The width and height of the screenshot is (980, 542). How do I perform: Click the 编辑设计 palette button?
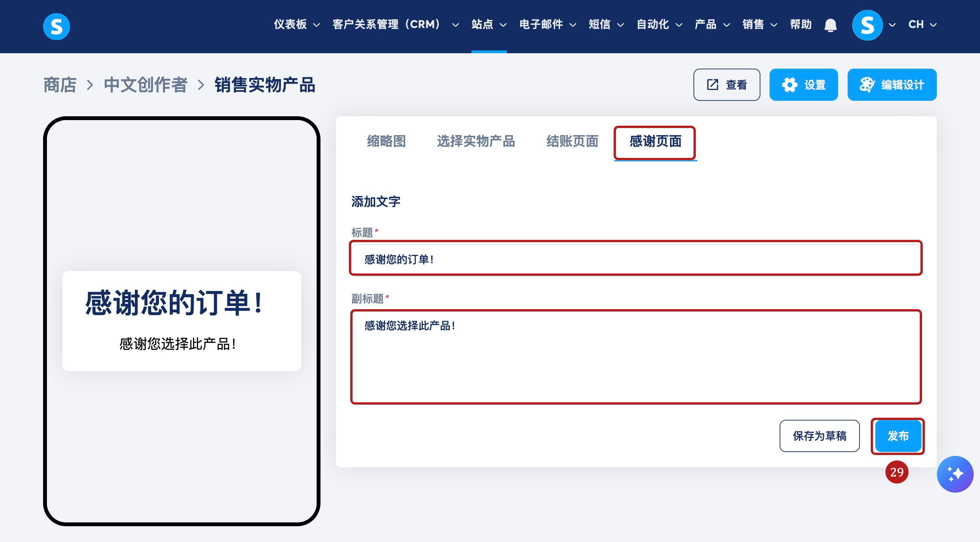point(891,84)
